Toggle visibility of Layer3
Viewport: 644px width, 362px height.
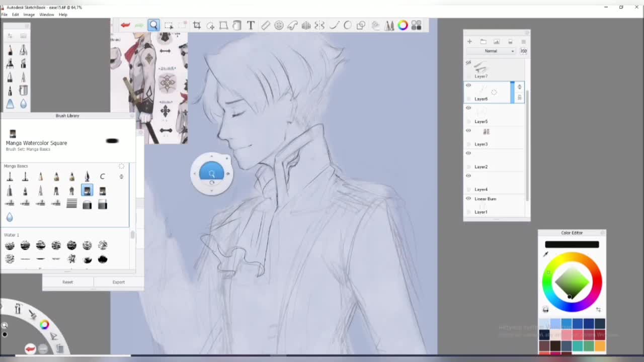pyautogui.click(x=468, y=131)
